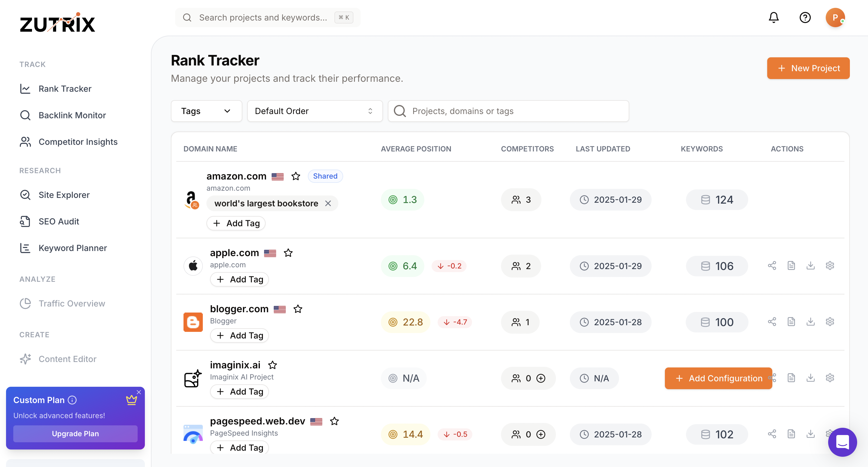Open Site Explorer

coord(55,195)
